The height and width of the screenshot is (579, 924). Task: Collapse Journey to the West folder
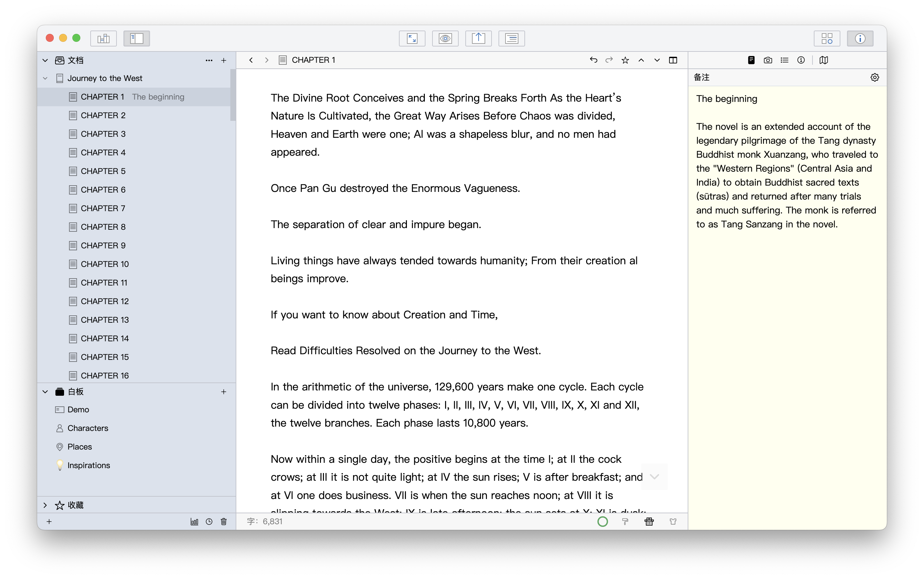[x=45, y=78]
